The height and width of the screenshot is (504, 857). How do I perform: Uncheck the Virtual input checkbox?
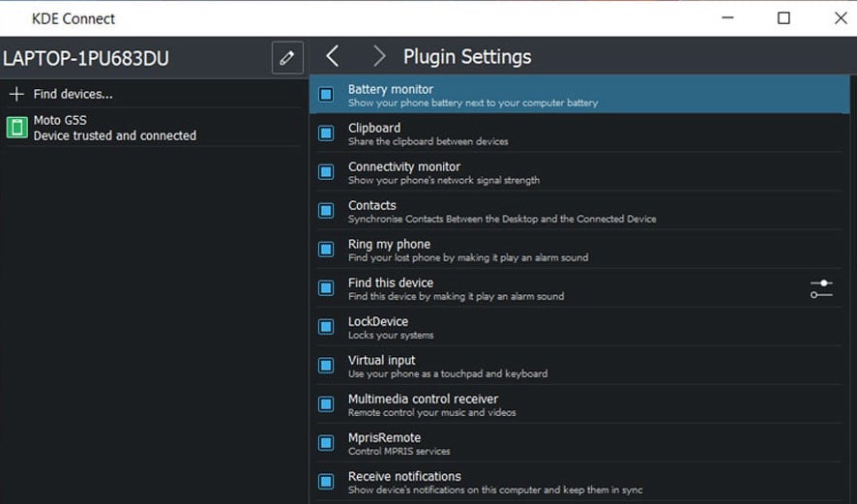click(x=326, y=366)
